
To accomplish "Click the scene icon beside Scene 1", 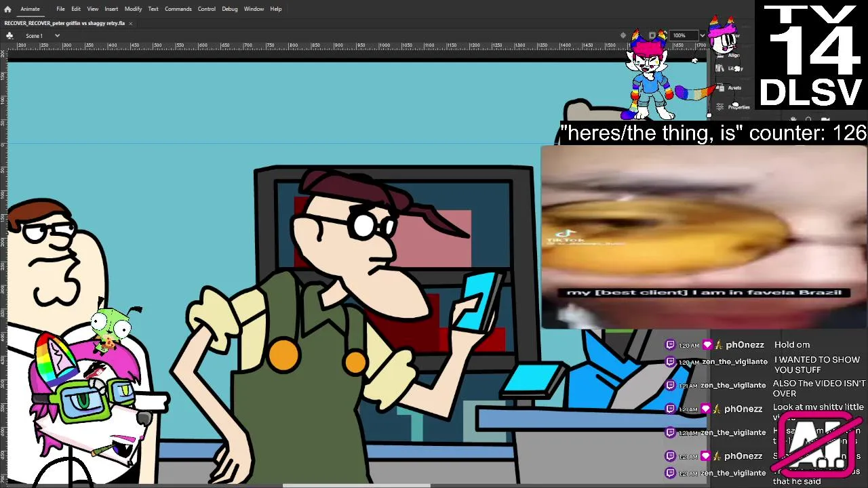I will point(9,35).
